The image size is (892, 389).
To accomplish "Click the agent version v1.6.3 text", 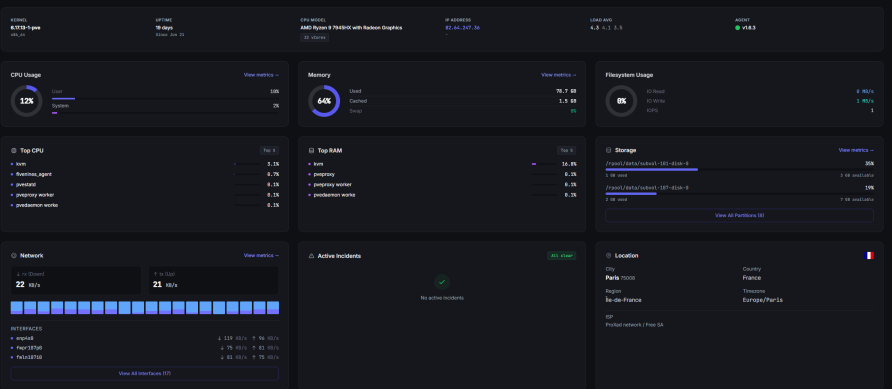I will (749, 27).
